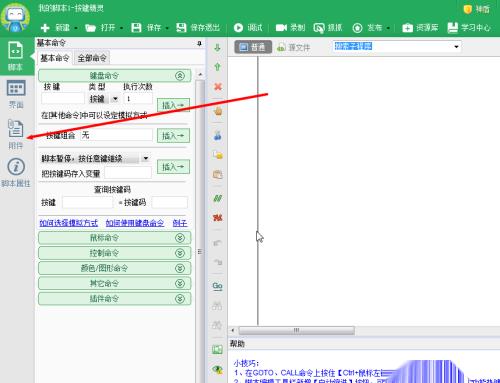Click the red uncomment-lines icon
Image resolution: width=500 pixels, height=383 pixels.
218,218
